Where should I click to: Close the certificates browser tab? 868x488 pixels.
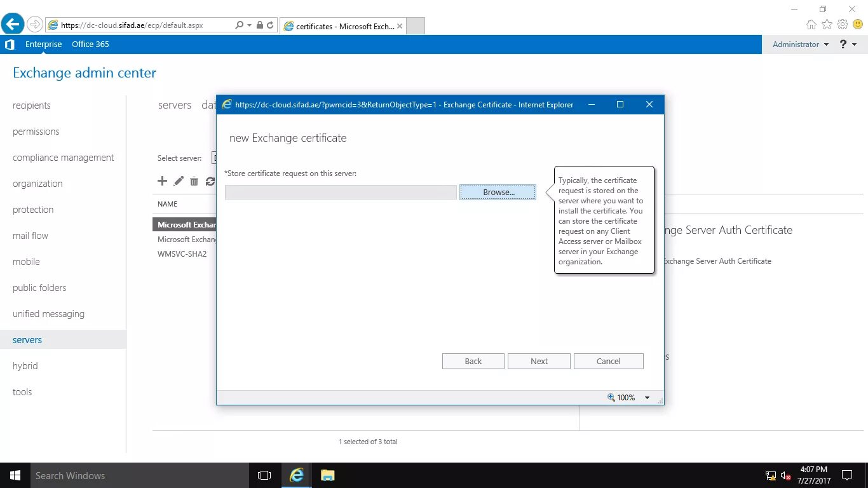tap(400, 27)
